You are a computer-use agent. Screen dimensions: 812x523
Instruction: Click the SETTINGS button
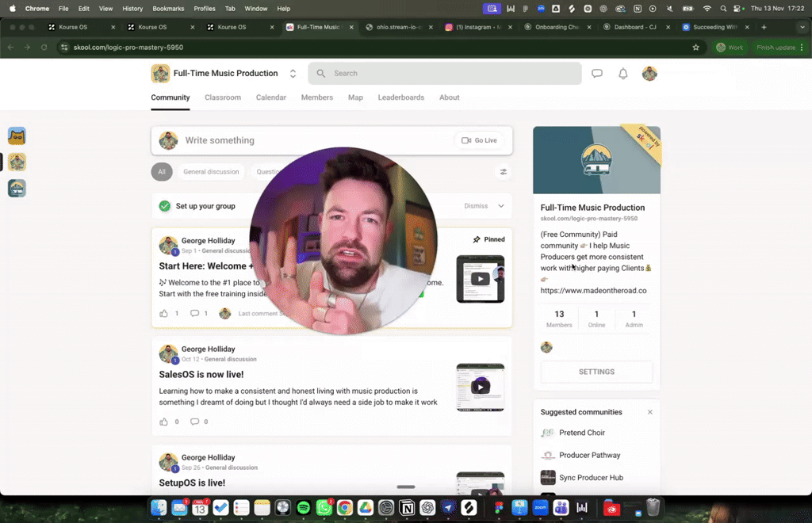pos(596,372)
